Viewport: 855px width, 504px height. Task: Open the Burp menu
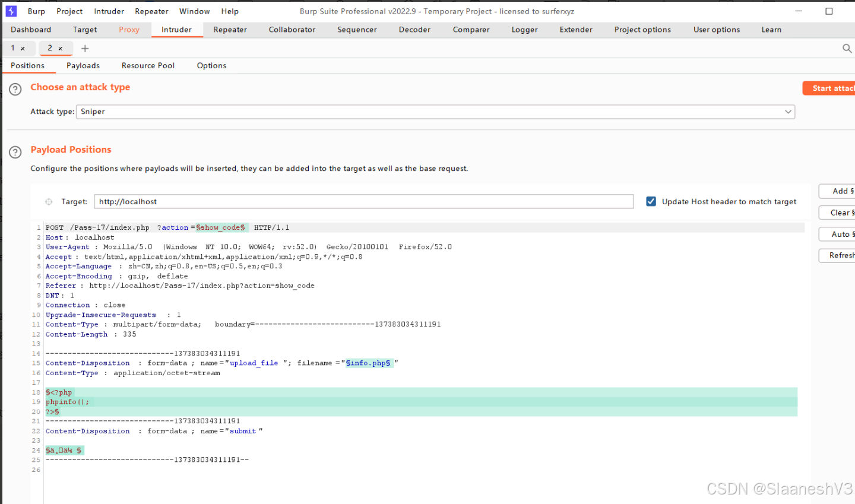click(x=36, y=11)
